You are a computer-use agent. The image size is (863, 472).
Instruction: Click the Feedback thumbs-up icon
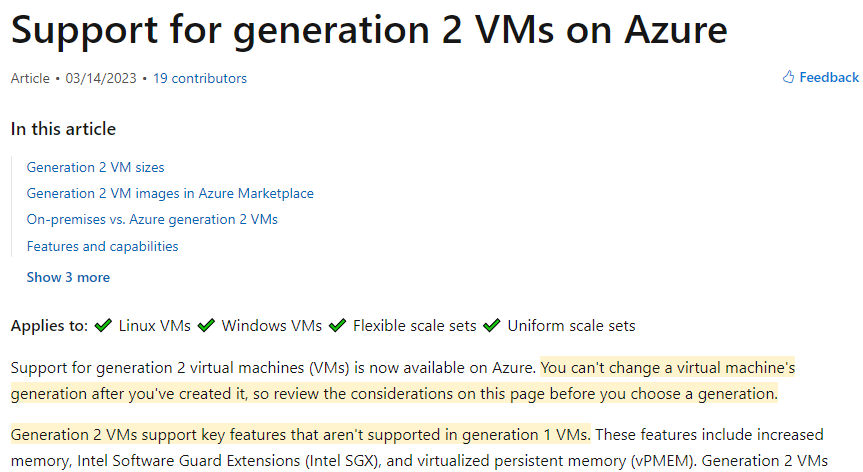click(x=789, y=77)
